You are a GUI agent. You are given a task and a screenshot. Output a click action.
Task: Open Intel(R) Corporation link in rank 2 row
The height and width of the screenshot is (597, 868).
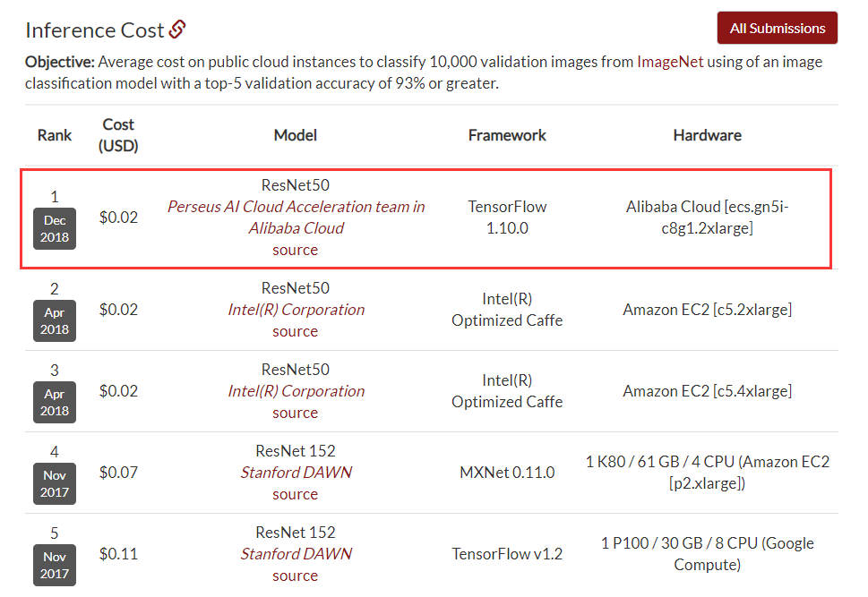click(x=296, y=310)
